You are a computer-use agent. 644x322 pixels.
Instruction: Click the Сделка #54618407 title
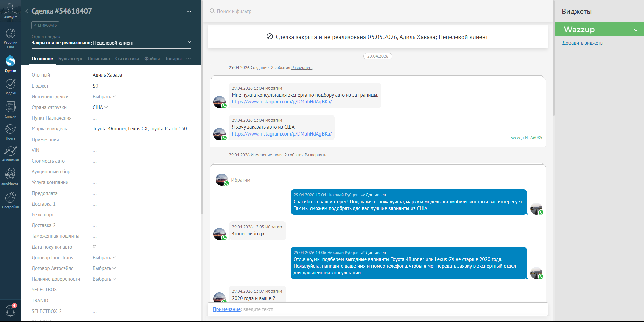click(x=61, y=11)
